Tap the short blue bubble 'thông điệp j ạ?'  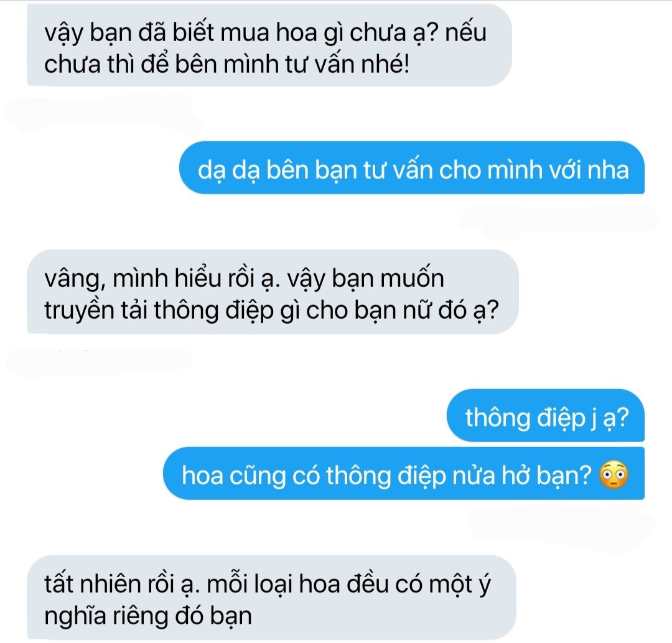546,415
